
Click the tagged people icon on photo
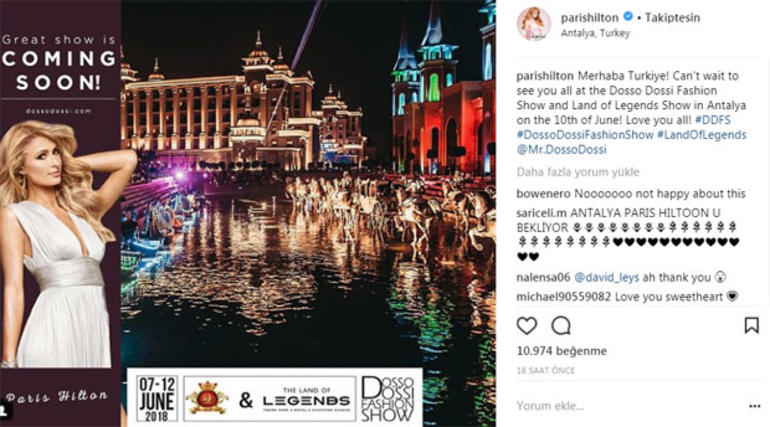tap(5, 409)
